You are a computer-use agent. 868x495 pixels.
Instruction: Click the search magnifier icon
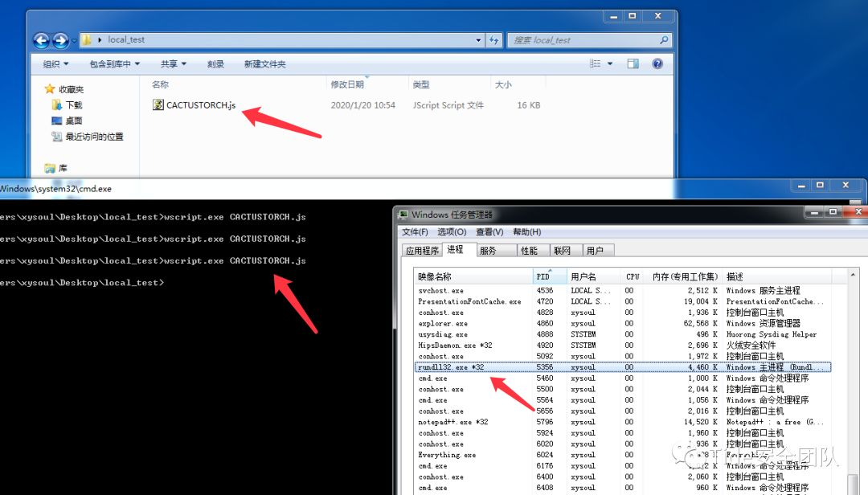pos(664,40)
